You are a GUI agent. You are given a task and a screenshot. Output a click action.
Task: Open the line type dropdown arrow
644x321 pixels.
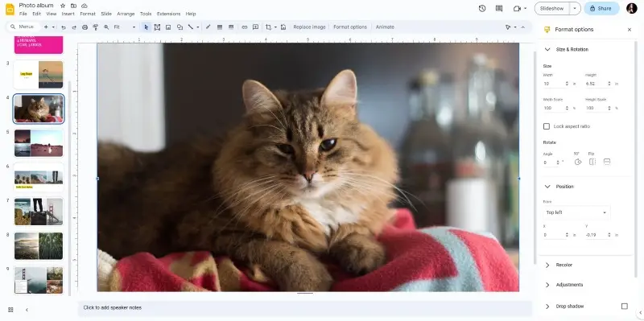coord(197,27)
